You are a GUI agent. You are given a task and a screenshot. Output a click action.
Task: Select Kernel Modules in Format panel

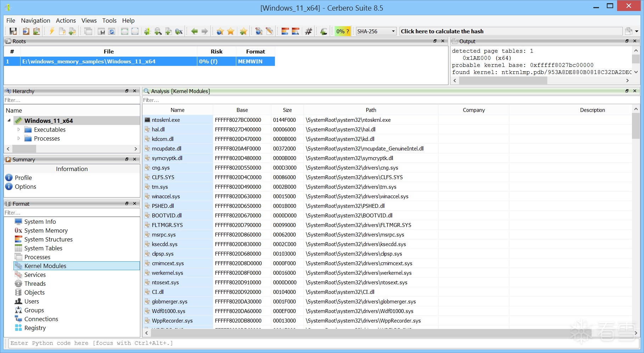(x=77, y=266)
